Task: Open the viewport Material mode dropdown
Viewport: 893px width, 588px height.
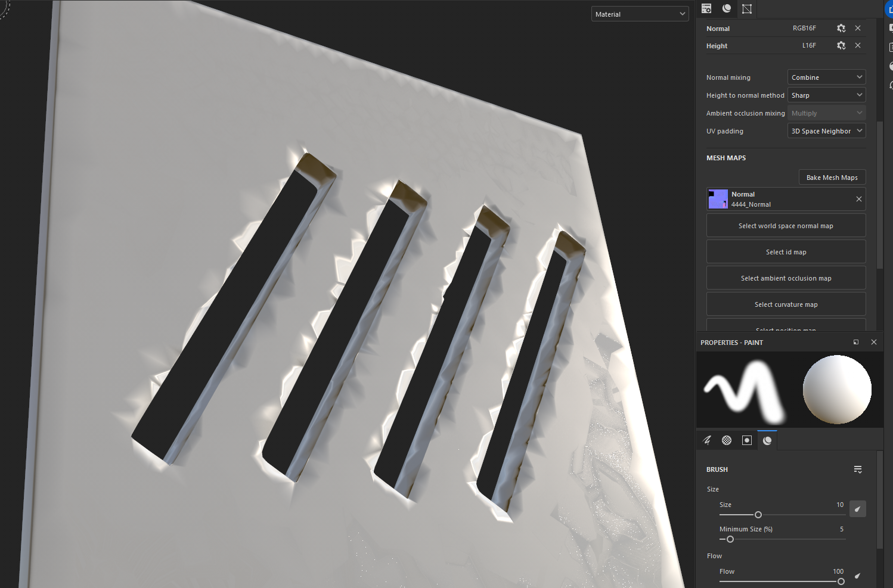Action: point(640,14)
